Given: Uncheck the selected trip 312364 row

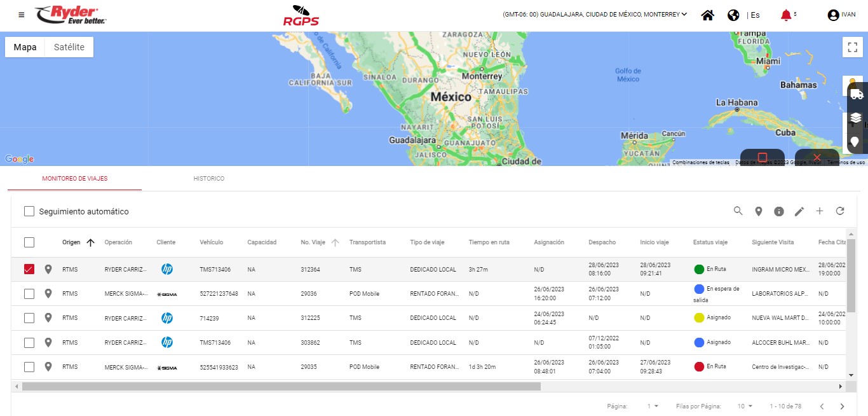Looking at the screenshot, I should (x=29, y=270).
